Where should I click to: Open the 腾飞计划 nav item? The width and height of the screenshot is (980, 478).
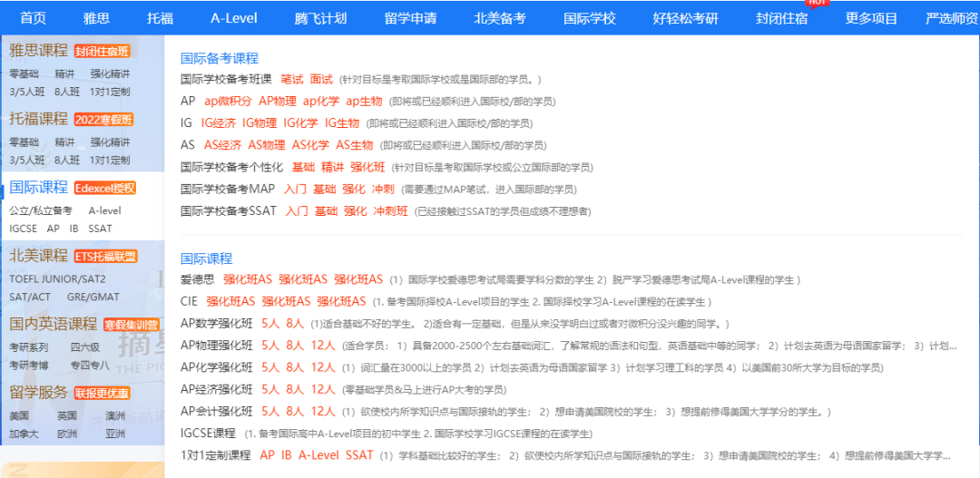[x=321, y=18]
